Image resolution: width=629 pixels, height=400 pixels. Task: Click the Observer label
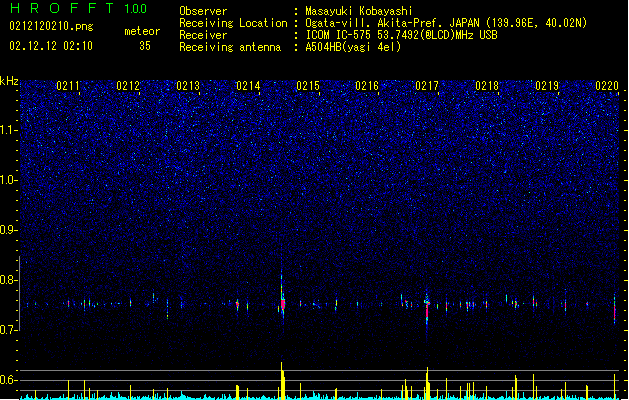click(x=203, y=11)
